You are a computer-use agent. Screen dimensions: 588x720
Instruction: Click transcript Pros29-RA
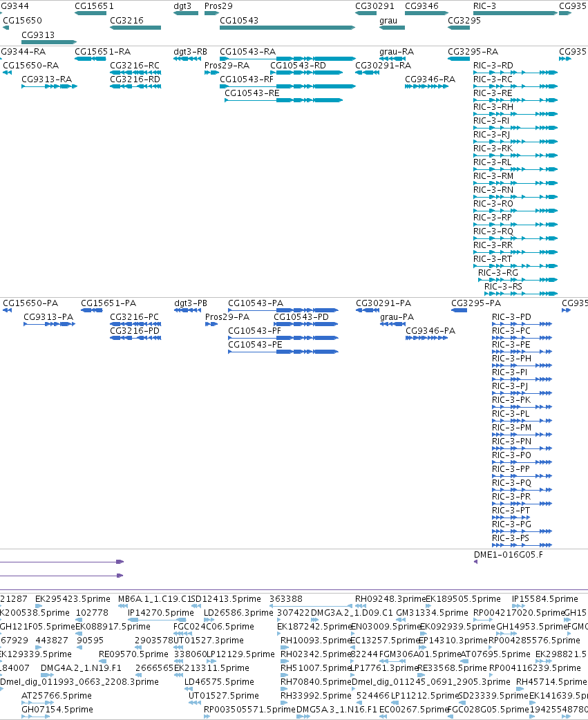click(227, 66)
